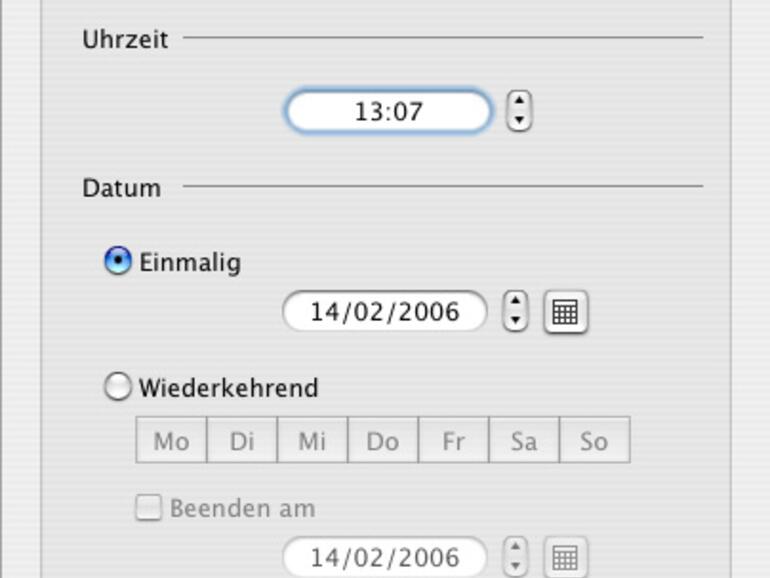Decrease the Uhrzeit time with down arrow
The image size is (770, 578).
coord(518,120)
